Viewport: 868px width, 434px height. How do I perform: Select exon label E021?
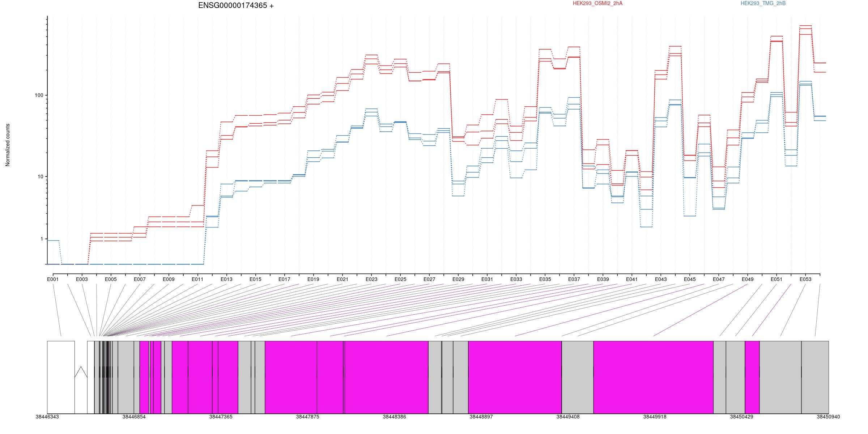coord(342,280)
